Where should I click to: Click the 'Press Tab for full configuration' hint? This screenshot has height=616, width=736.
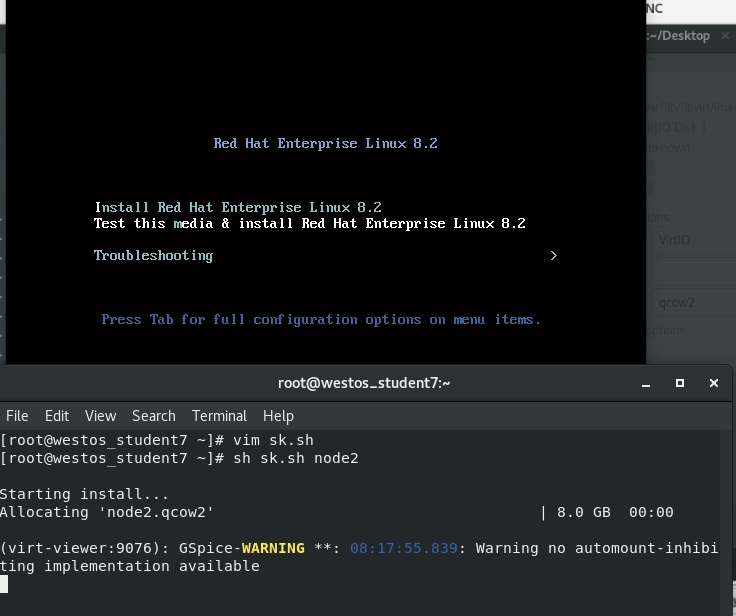(x=321, y=320)
